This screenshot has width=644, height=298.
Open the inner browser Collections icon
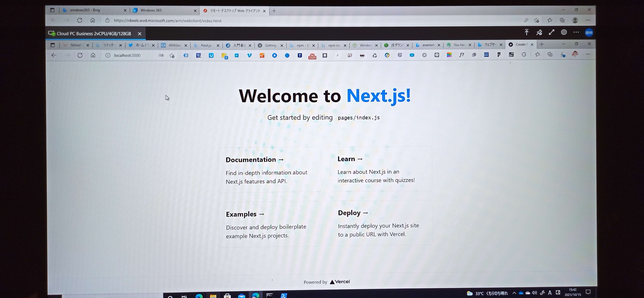tap(550, 55)
